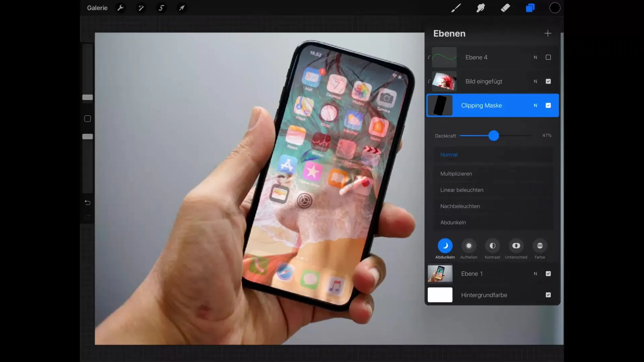
Task: Choose the Linear beleuchten blend mode
Action: [x=493, y=190]
